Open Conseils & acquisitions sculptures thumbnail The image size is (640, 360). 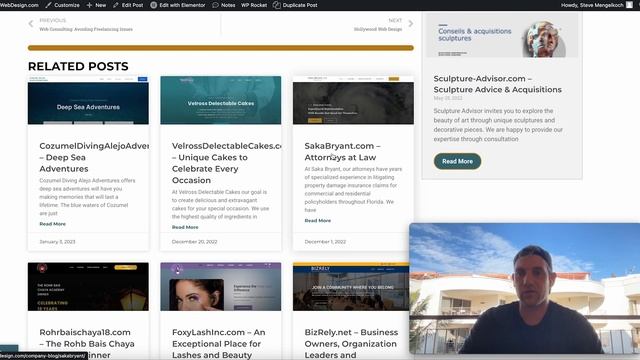coord(502,35)
